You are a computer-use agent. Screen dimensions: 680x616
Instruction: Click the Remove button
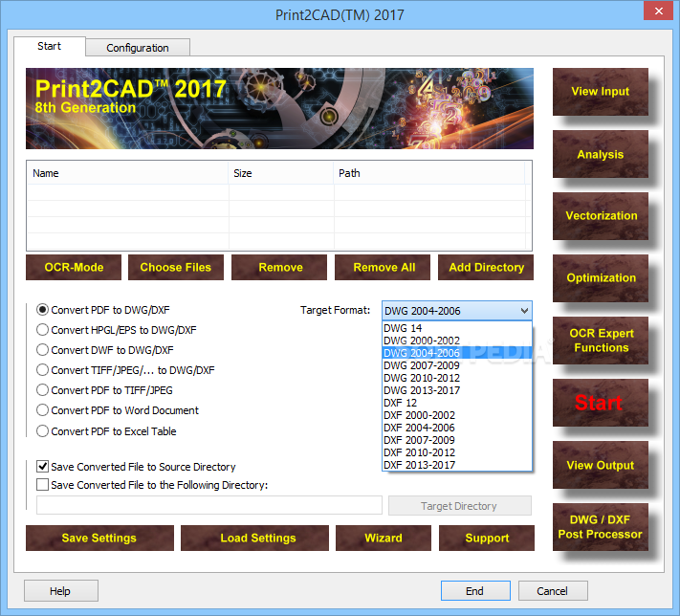click(279, 267)
